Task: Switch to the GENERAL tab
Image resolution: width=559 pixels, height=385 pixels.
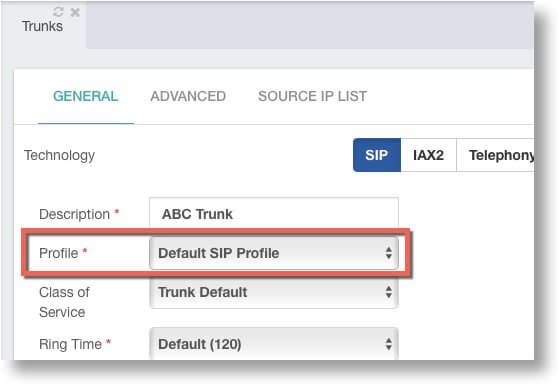Action: [86, 96]
